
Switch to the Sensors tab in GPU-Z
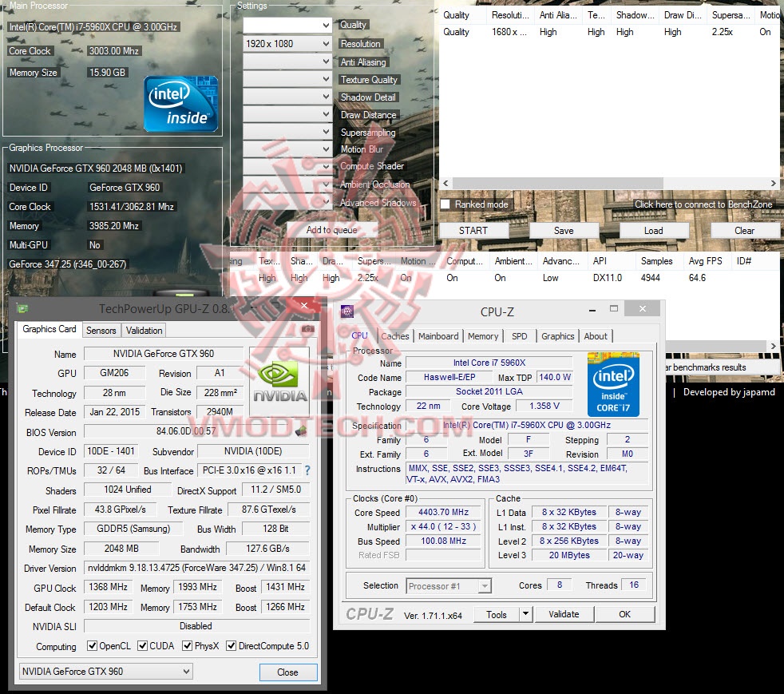[x=101, y=331]
